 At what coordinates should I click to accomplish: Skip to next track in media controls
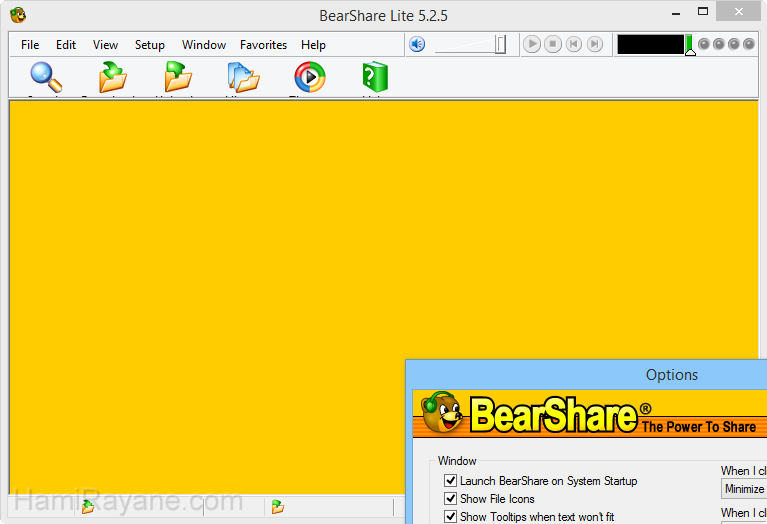pos(595,44)
